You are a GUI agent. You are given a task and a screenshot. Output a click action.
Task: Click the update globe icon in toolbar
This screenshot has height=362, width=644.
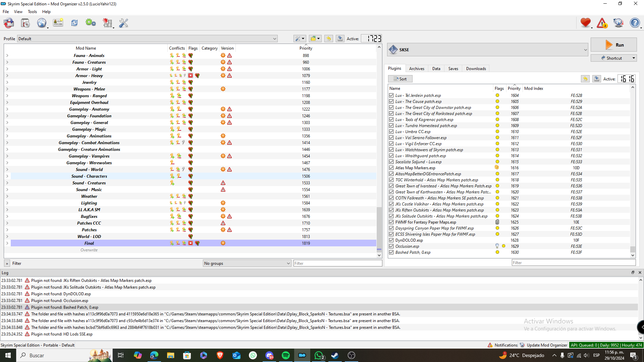[x=618, y=23]
